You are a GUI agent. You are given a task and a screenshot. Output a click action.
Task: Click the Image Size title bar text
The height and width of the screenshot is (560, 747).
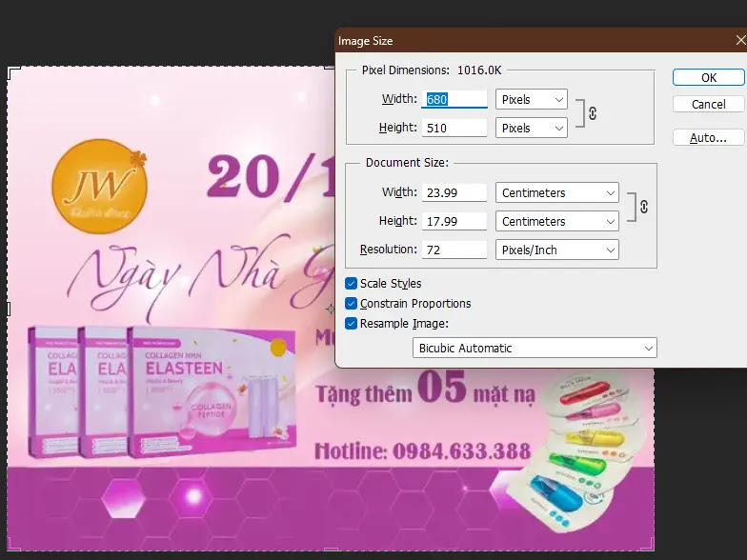click(366, 41)
